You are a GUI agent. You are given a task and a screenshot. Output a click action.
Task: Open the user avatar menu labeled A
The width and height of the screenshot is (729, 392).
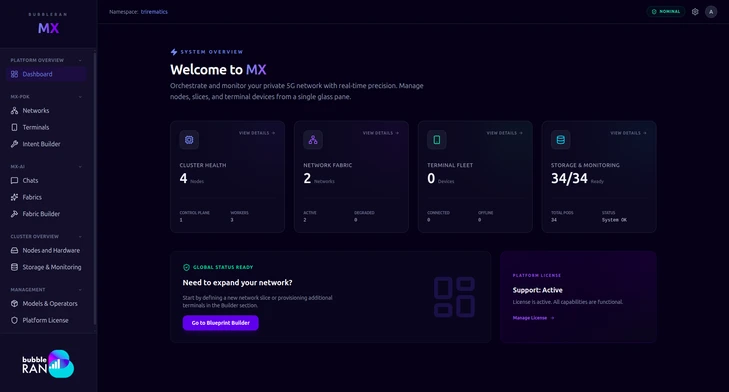click(711, 12)
